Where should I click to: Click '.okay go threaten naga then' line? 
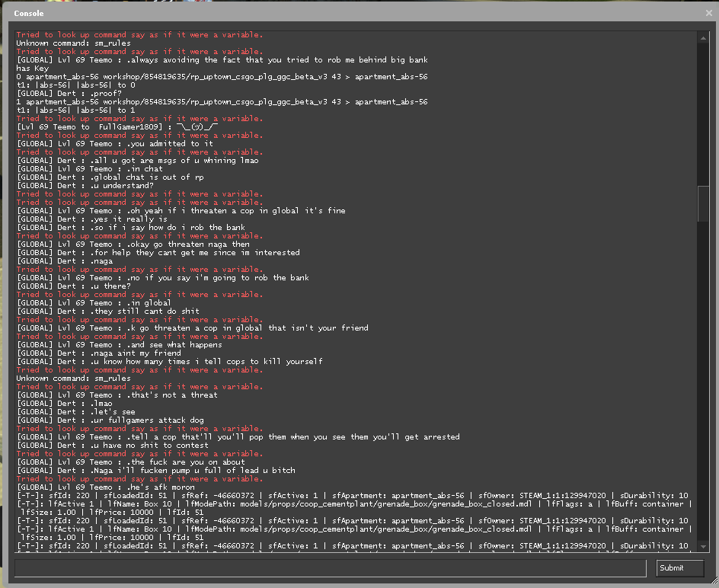133,244
